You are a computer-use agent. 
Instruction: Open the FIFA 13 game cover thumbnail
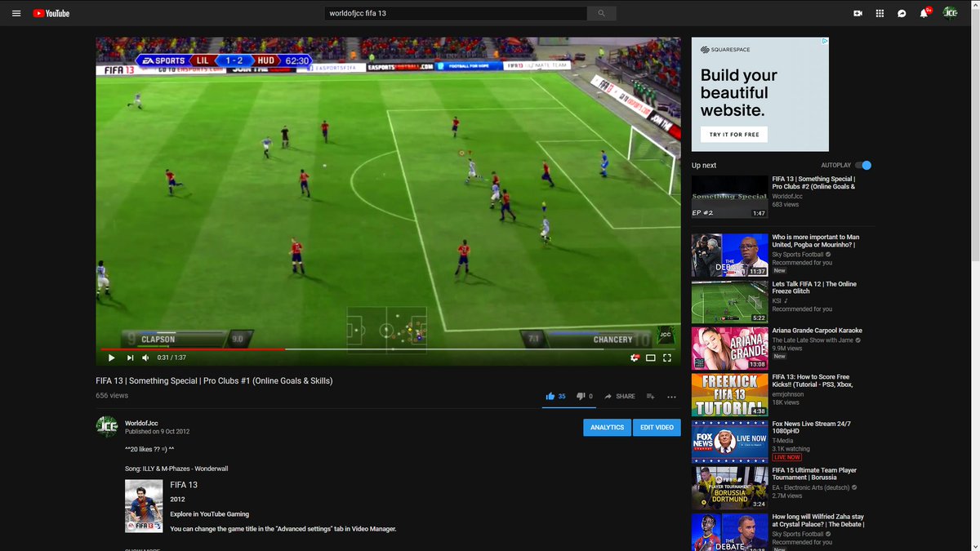(x=144, y=506)
